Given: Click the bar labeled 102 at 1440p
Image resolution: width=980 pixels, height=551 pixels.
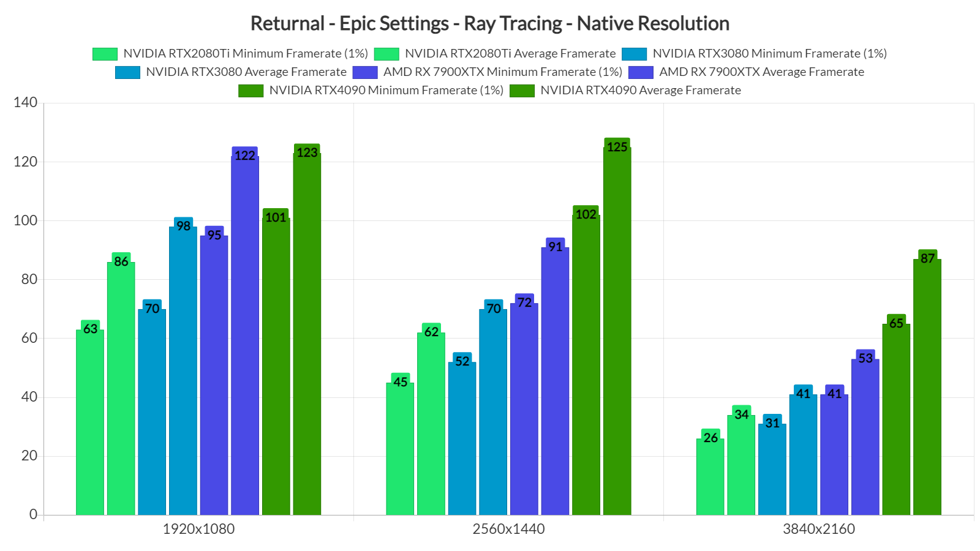Looking at the screenshot, I should [x=586, y=365].
